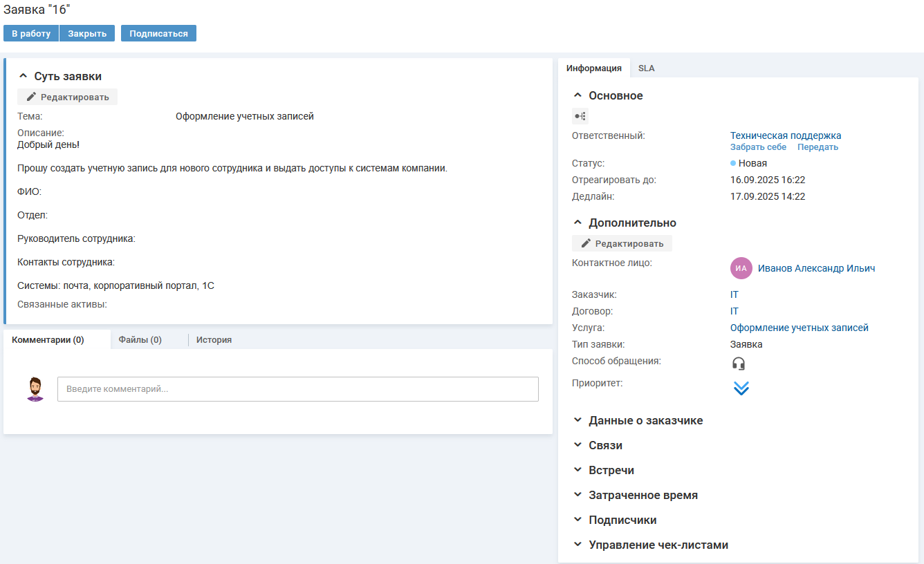Click the workflow diagram icon under Основное
Viewport: 924px width, 564px height.
[x=580, y=116]
